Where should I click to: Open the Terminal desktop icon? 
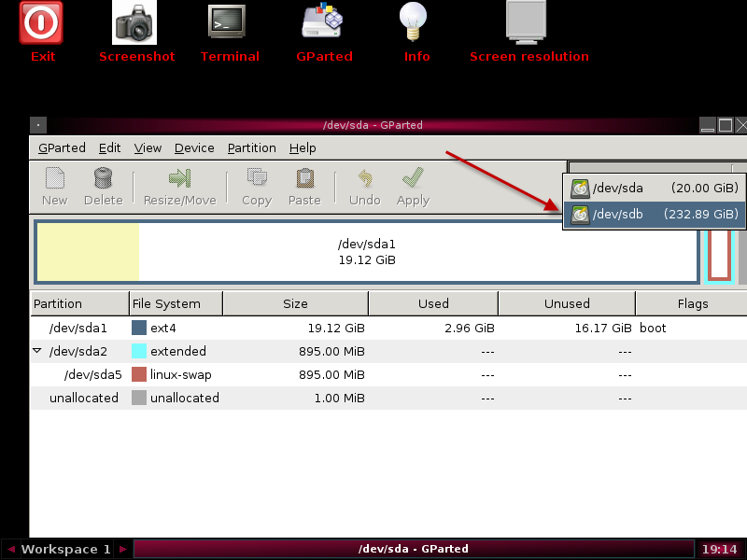click(227, 21)
